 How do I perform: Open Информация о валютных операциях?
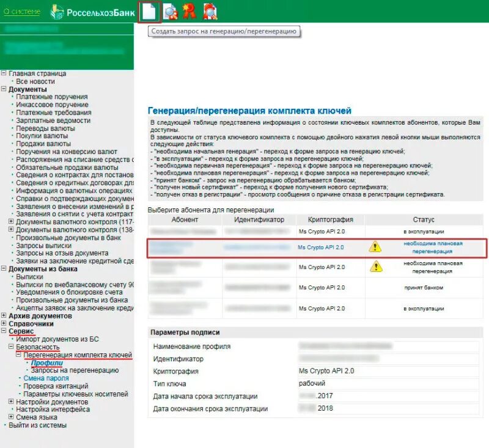tap(74, 191)
